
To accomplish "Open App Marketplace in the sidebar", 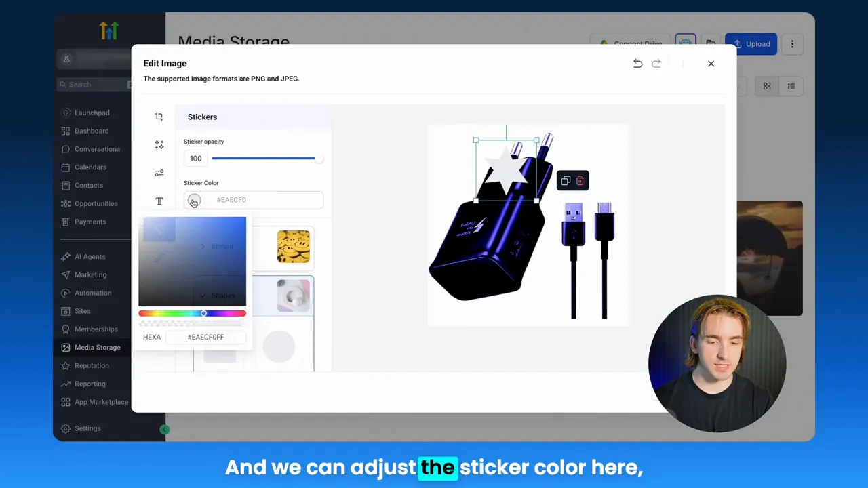I will pos(94,402).
